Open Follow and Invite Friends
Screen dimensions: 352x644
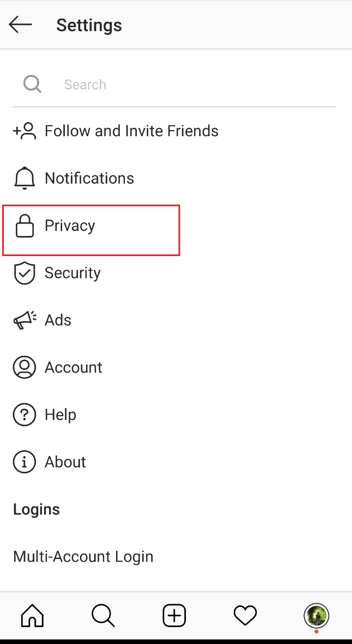coord(131,131)
